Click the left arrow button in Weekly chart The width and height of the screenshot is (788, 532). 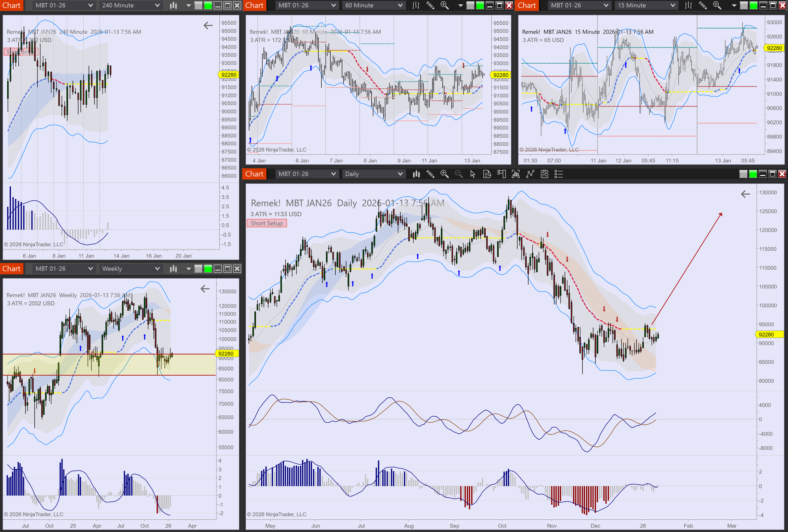pos(205,289)
